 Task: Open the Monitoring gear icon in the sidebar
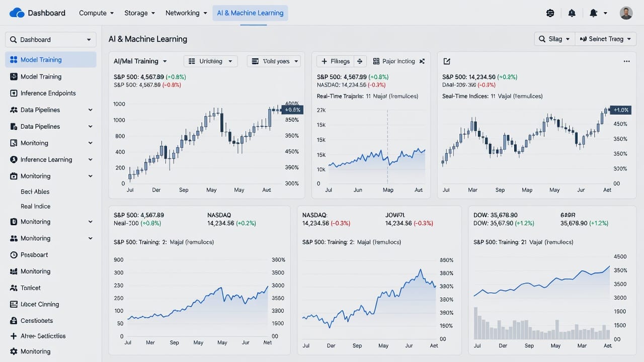[x=14, y=351]
